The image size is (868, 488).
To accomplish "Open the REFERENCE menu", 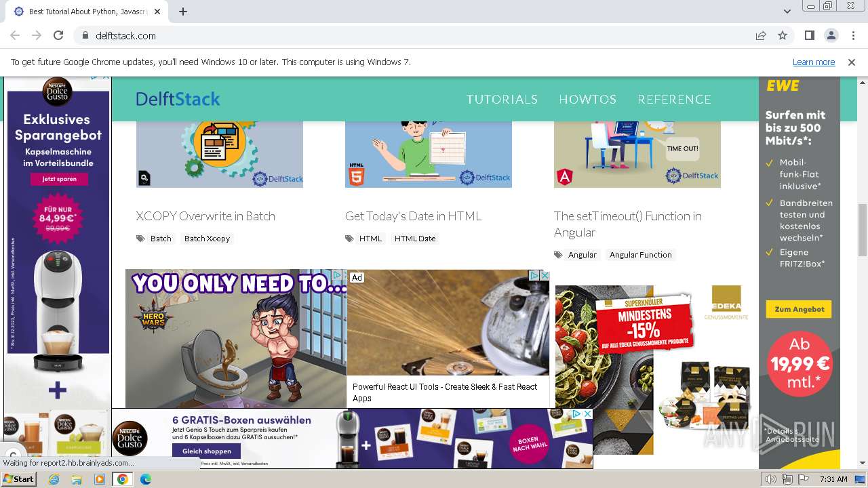I will [x=674, y=99].
